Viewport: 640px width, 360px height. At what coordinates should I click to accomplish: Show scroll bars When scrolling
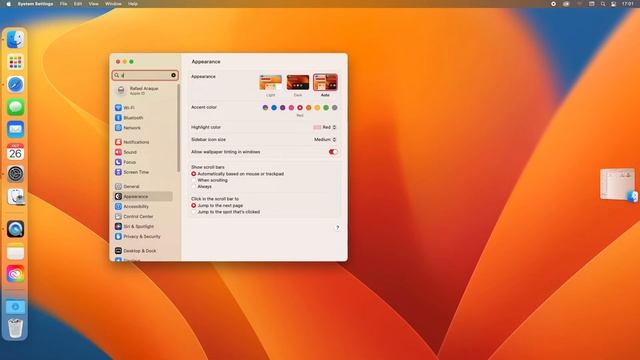194,180
